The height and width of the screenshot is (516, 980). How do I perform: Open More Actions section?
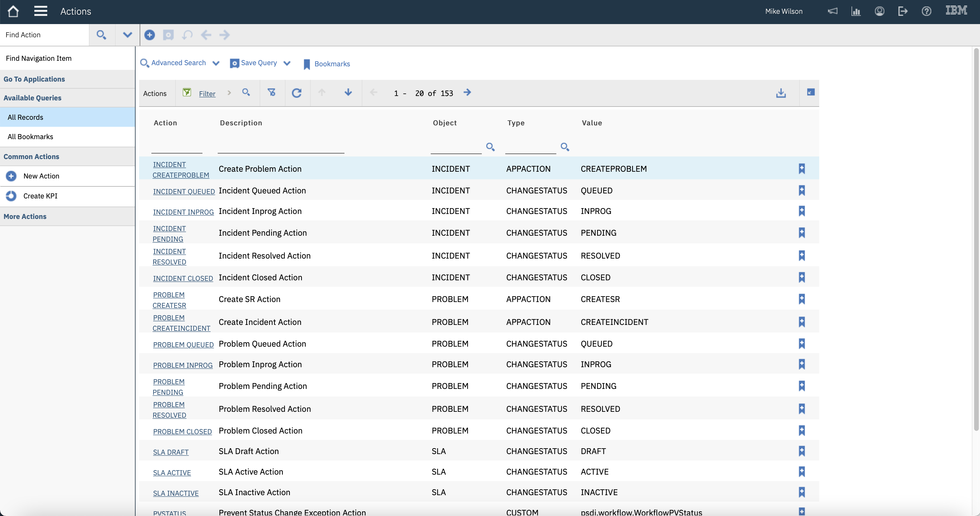click(25, 216)
